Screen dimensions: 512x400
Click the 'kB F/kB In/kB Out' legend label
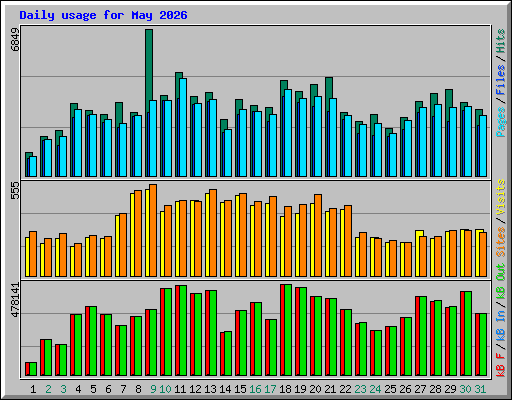(501, 320)
